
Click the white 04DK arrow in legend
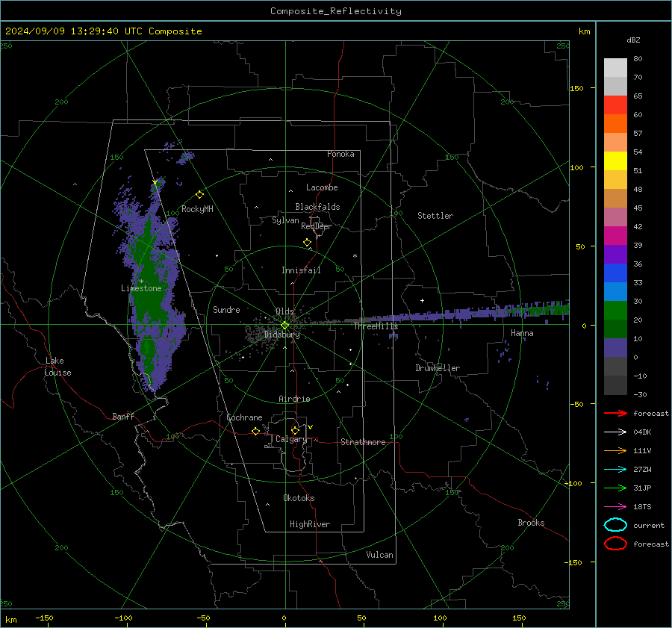click(615, 432)
